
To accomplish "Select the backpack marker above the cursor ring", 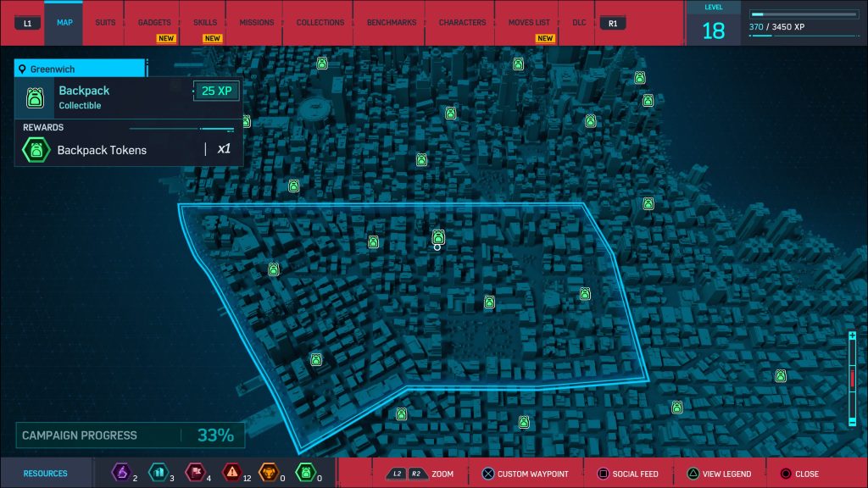I will pyautogui.click(x=438, y=237).
